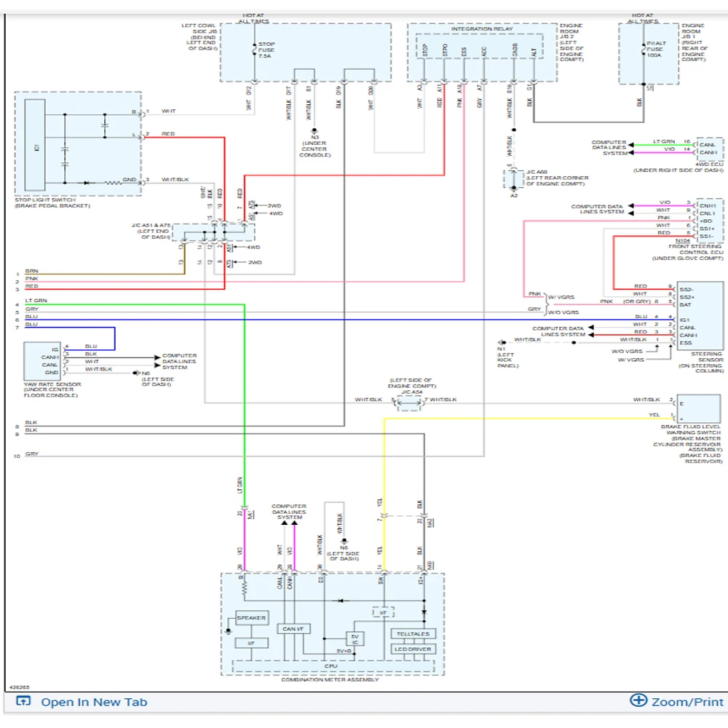Click COMBINATION METER ASSEMBLY caption
Viewport: 728px width, 728px height.
coord(330,680)
